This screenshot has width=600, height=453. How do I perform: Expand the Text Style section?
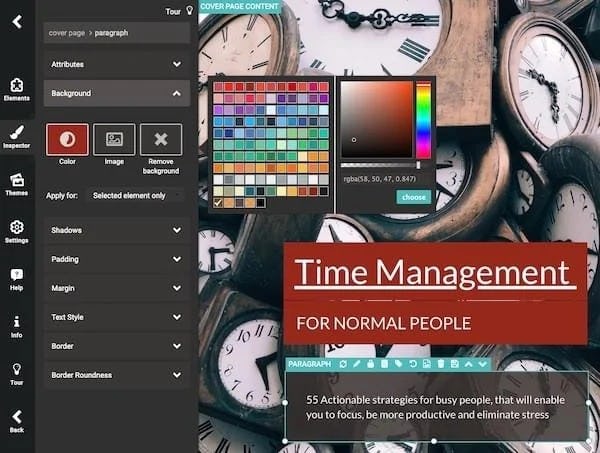coord(116,317)
